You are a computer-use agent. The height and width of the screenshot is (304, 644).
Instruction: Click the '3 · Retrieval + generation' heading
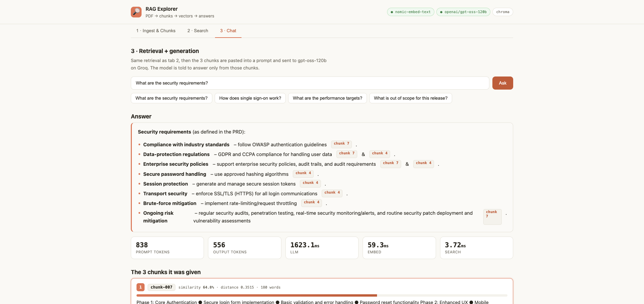(x=165, y=51)
